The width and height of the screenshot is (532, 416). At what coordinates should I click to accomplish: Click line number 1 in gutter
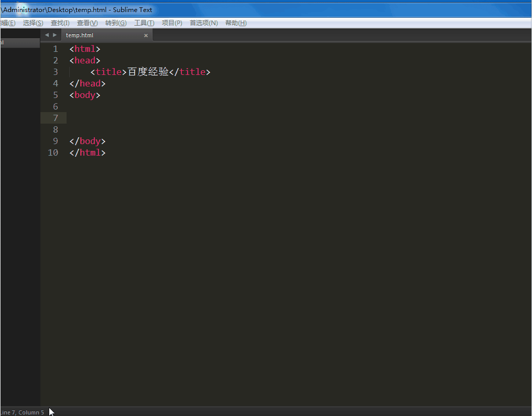pos(56,49)
